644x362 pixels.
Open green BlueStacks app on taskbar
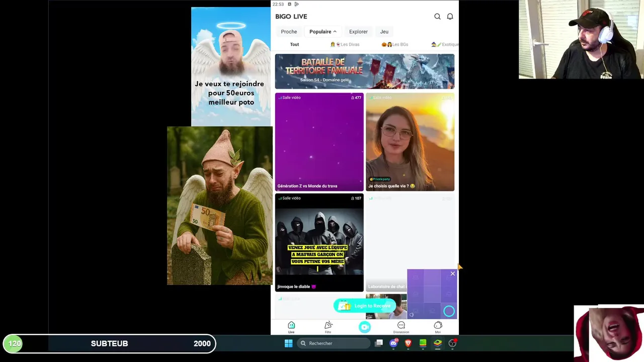[x=423, y=343]
